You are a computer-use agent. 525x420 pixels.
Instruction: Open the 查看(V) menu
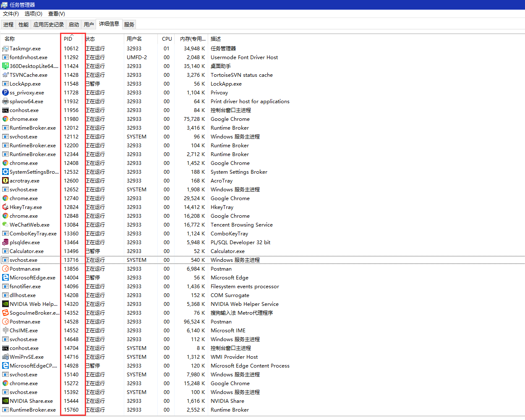tap(57, 14)
